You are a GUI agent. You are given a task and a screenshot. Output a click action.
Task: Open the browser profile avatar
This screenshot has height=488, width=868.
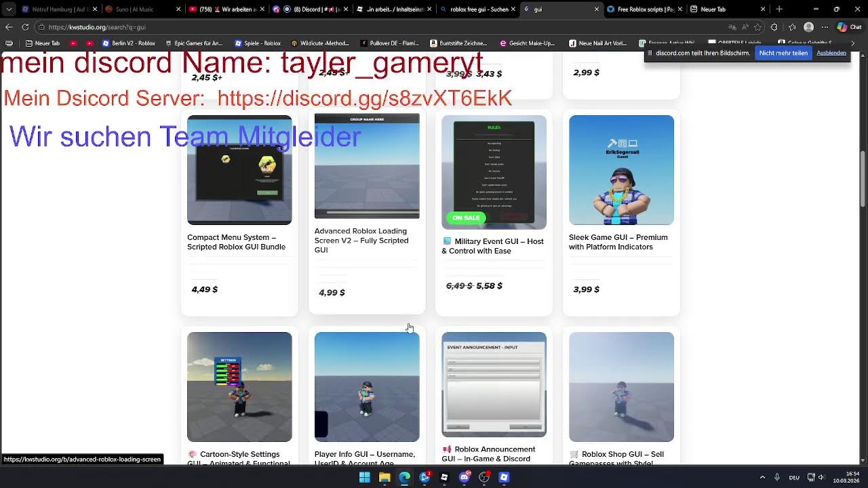point(808,27)
